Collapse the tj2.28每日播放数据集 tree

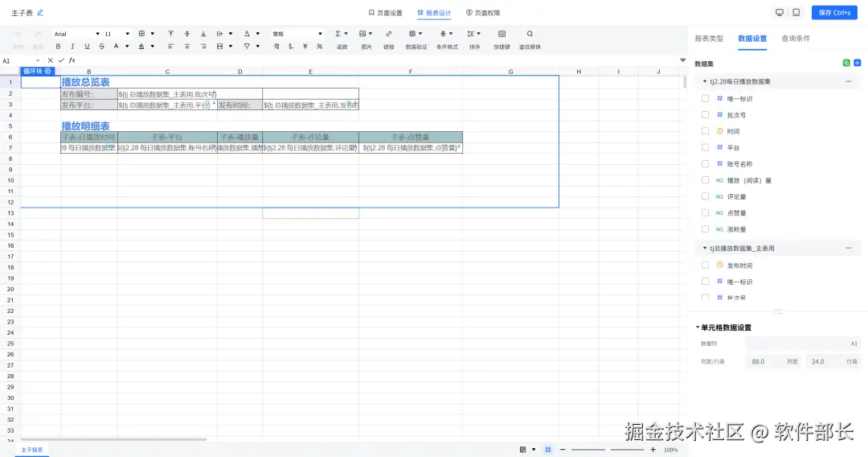(705, 81)
